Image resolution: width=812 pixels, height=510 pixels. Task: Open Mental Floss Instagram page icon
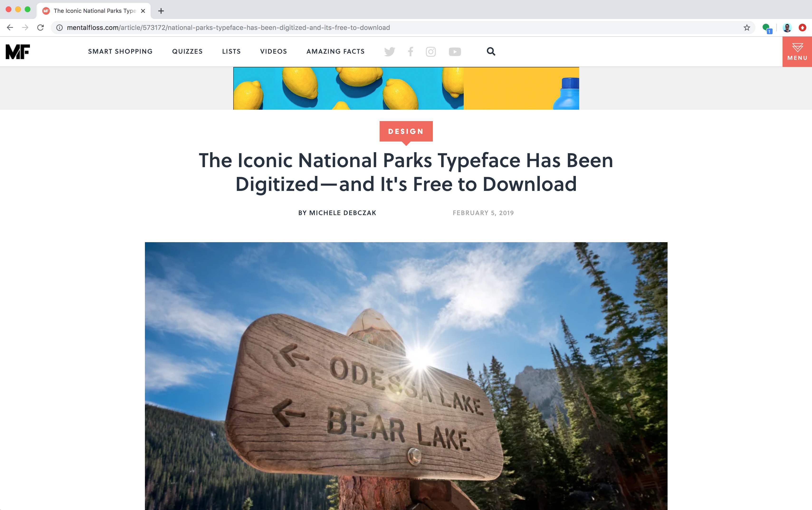point(431,52)
